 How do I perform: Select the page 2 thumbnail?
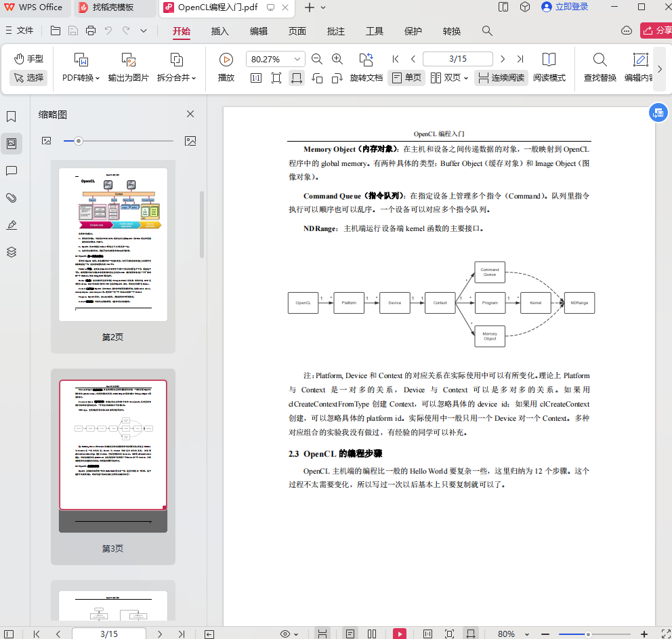pos(112,245)
